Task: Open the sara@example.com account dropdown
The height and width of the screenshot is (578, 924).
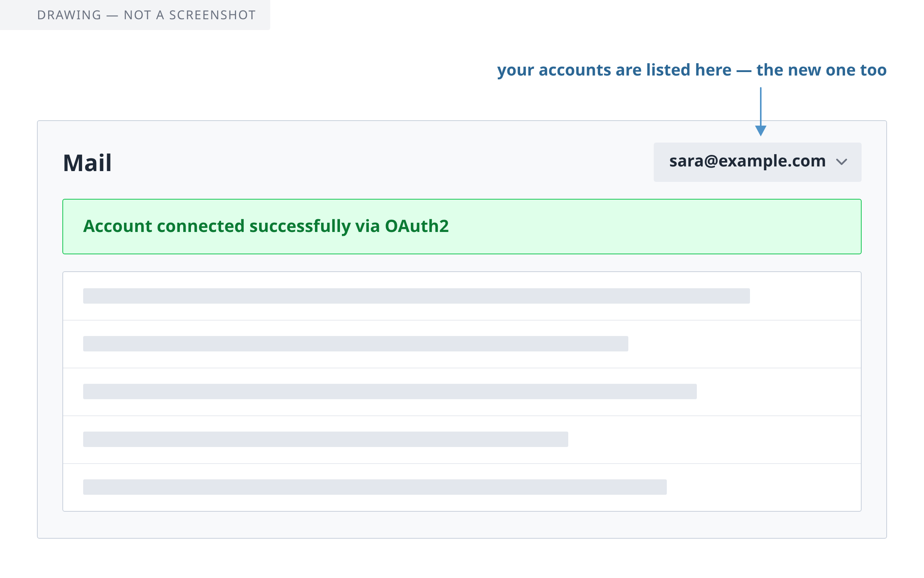Action: point(757,162)
